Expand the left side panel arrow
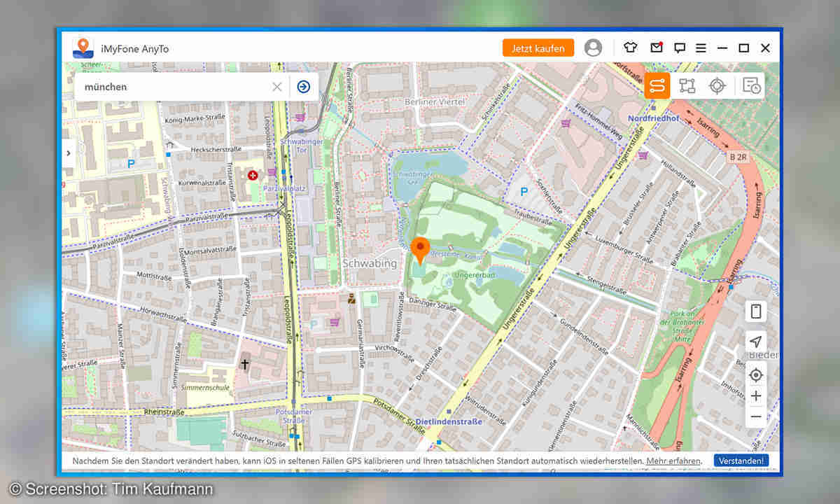The height and width of the screenshot is (504, 840). [69, 153]
